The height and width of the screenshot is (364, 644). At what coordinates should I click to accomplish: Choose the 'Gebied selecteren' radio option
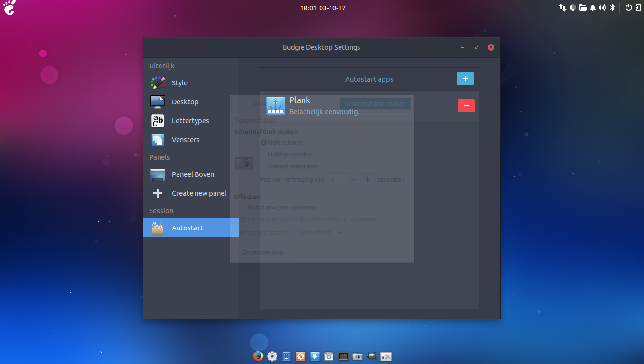pyautogui.click(x=264, y=166)
